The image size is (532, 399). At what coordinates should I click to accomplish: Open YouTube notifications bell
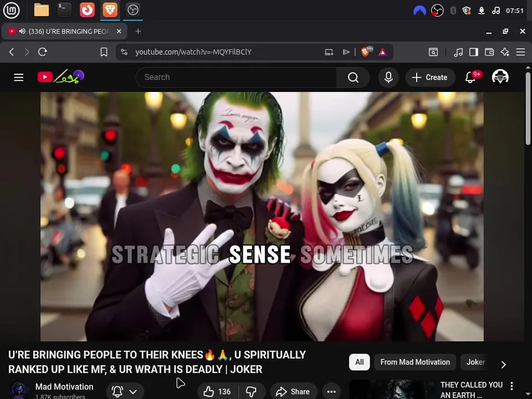(x=470, y=78)
